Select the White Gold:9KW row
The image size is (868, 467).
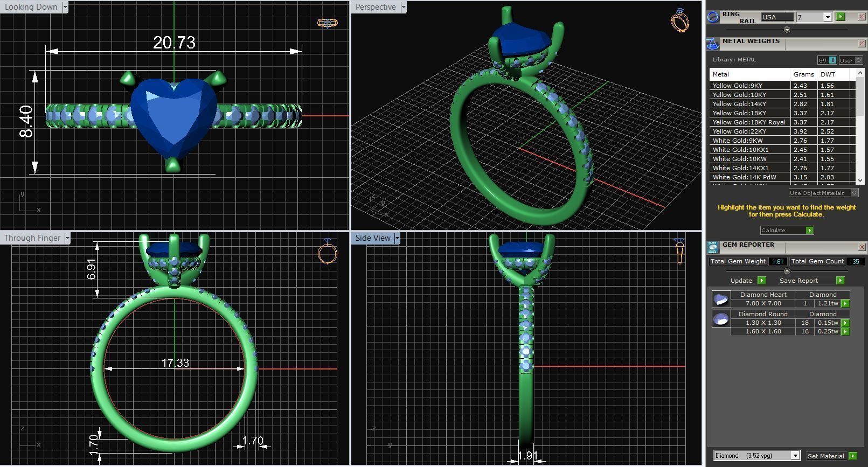(782, 140)
